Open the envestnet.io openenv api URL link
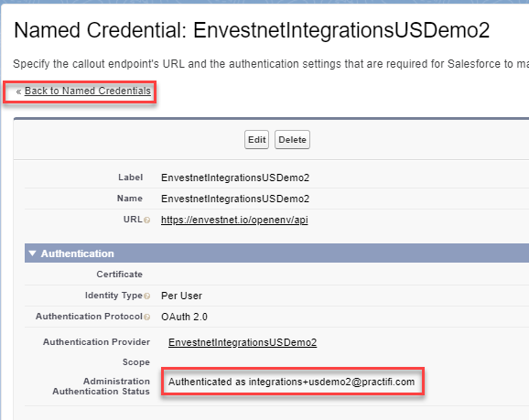Image resolution: width=529 pixels, height=420 pixels. [x=234, y=220]
